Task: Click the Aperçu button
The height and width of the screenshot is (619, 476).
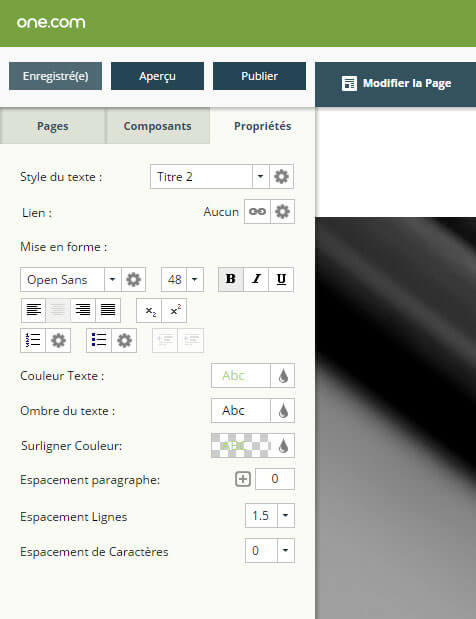Action: point(157,76)
